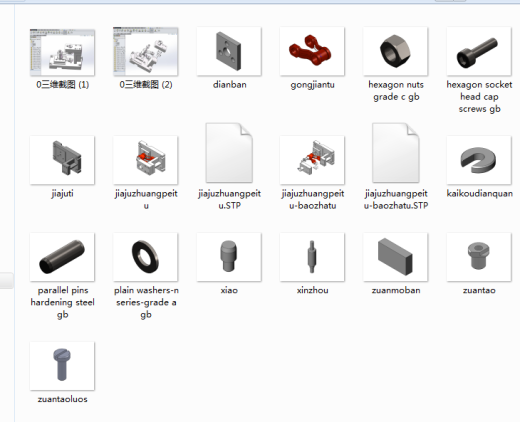Screen dimensions: 520x422
Task: Select the jiajuzhuangpeitu-baozhatu exploded view icon
Action: click(x=312, y=160)
